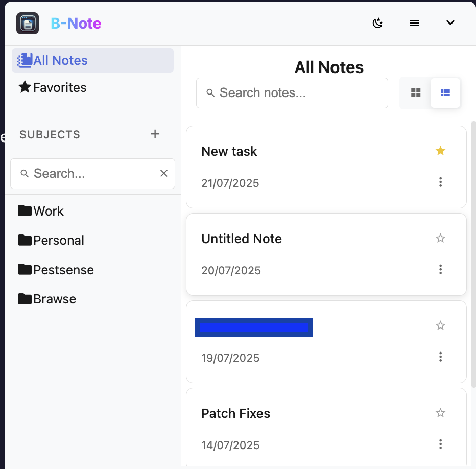Image resolution: width=476 pixels, height=469 pixels.
Task: Favorite the Patch Fixes note
Action: pos(440,412)
